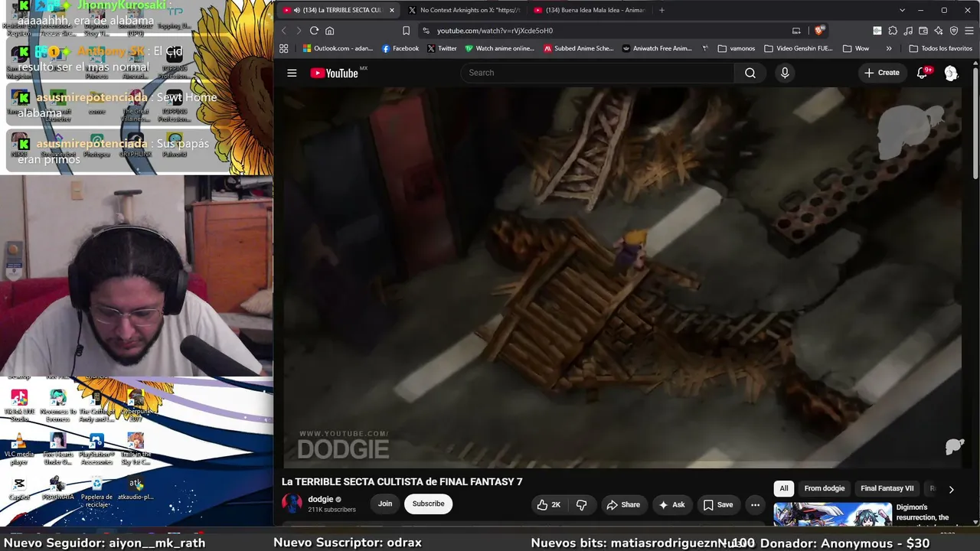
Task: Click the dodgie channel name
Action: (x=321, y=499)
